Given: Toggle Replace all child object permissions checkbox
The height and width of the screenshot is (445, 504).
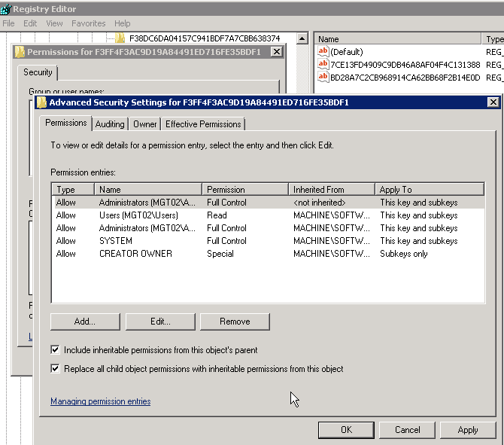Looking at the screenshot, I should [x=55, y=368].
